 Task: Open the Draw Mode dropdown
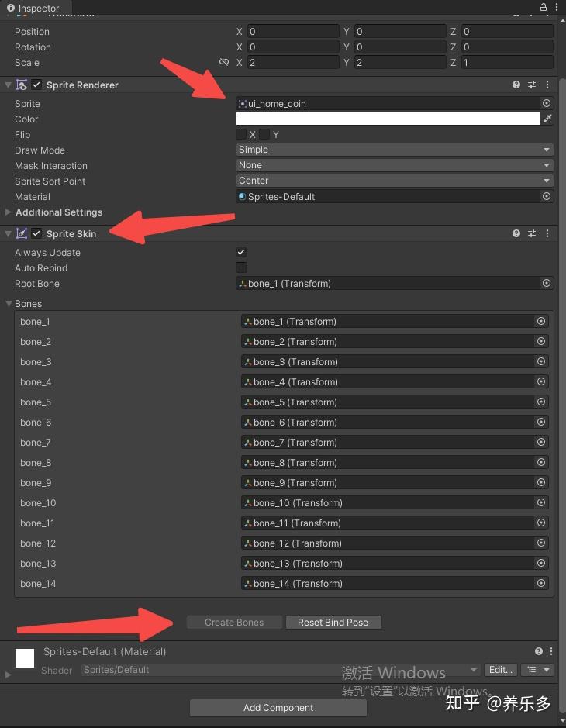click(x=395, y=150)
